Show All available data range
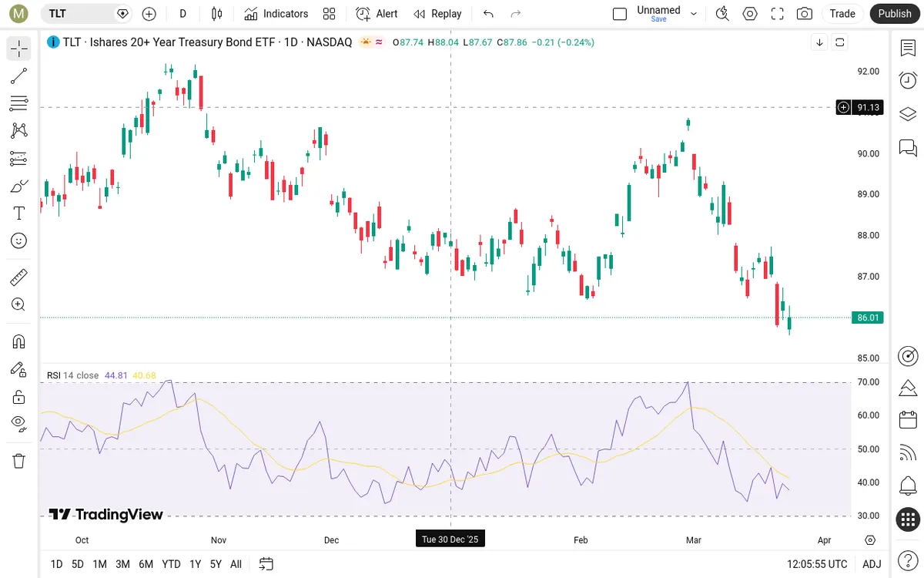This screenshot has width=924, height=578. 236,564
